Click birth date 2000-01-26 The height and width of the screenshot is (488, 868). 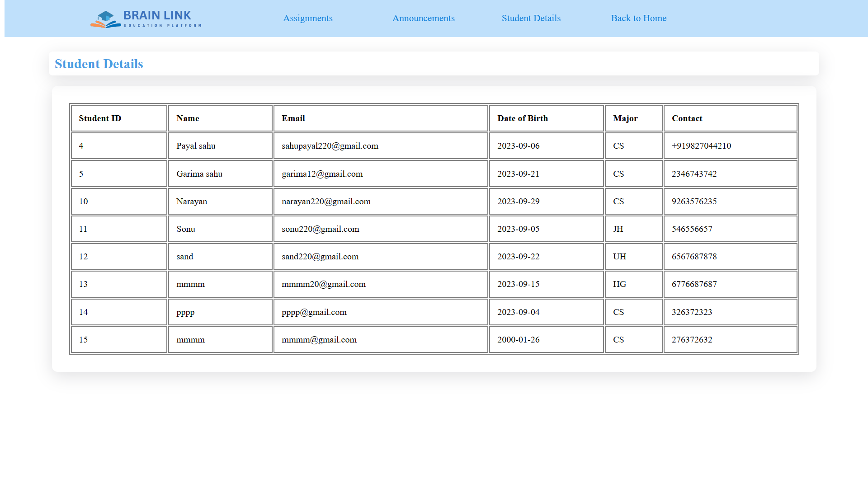click(x=519, y=340)
